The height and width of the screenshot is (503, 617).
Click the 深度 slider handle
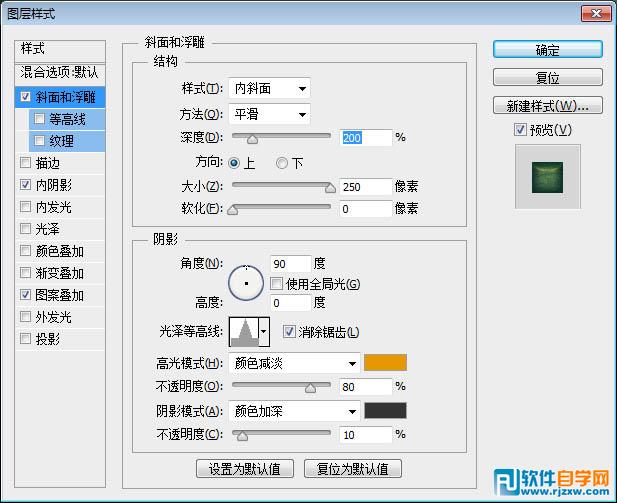pyautogui.click(x=252, y=139)
